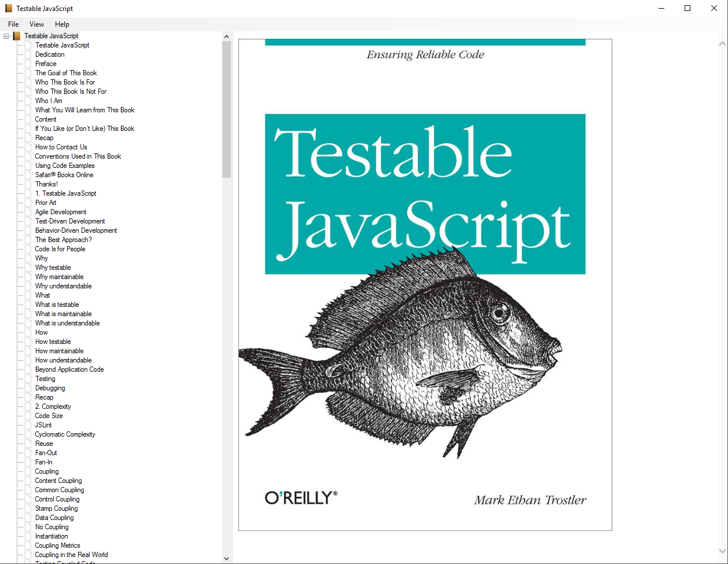Click the page icon beside Thanks!
This screenshot has width=728, height=564.
pyautogui.click(x=28, y=184)
